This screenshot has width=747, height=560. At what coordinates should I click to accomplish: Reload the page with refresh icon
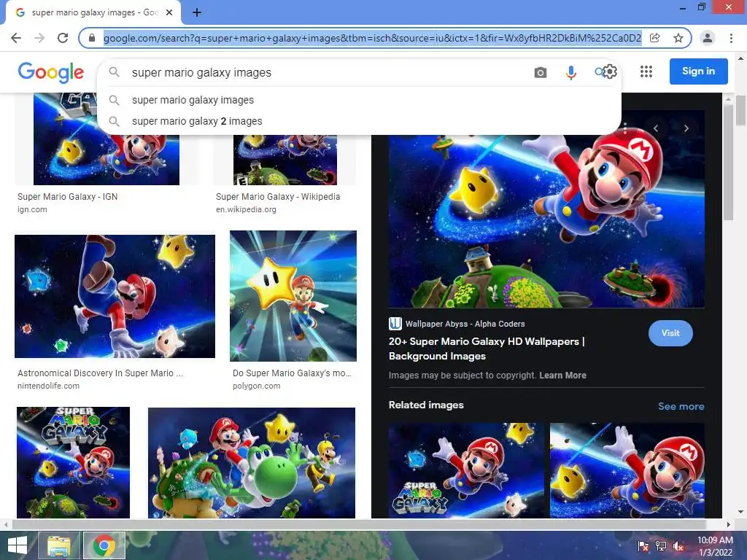coord(63,38)
